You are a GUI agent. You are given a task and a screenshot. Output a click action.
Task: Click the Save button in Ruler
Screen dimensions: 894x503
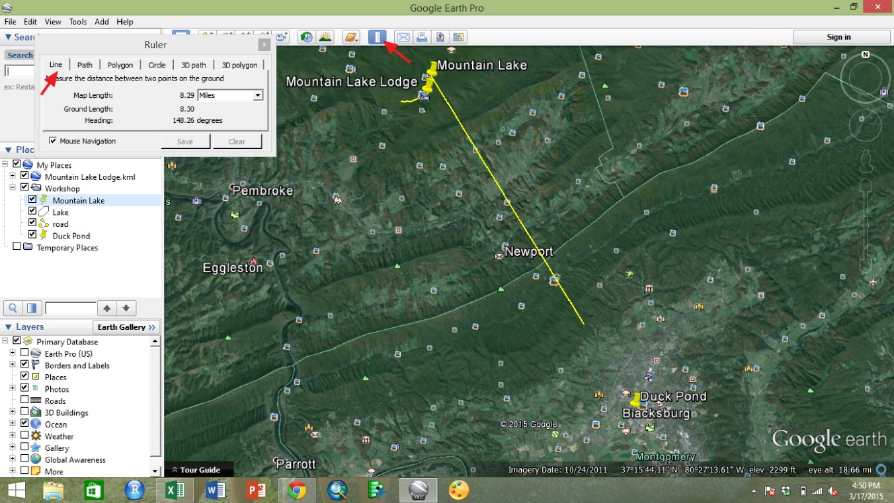(185, 141)
